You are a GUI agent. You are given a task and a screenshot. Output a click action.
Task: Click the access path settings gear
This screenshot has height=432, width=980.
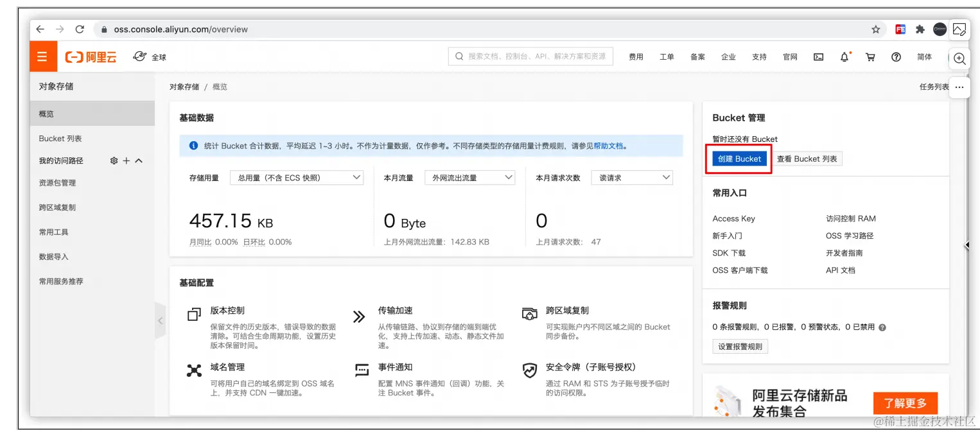(x=114, y=160)
